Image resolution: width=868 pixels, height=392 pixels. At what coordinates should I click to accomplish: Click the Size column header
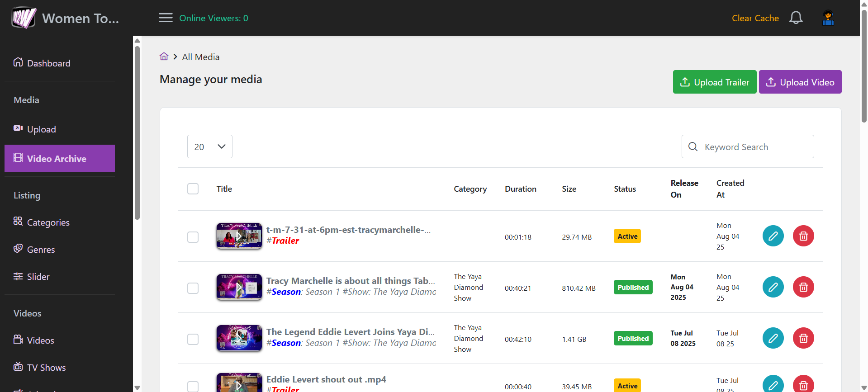pos(569,189)
